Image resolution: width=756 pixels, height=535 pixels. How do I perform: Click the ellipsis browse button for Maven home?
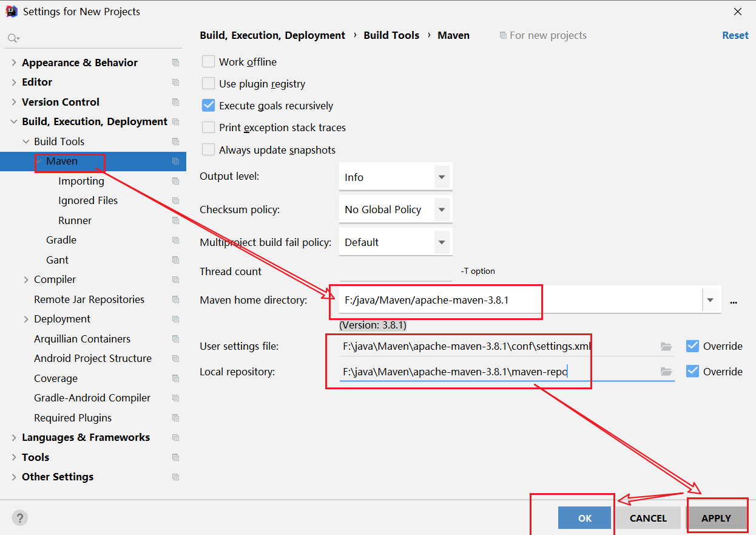pos(734,301)
